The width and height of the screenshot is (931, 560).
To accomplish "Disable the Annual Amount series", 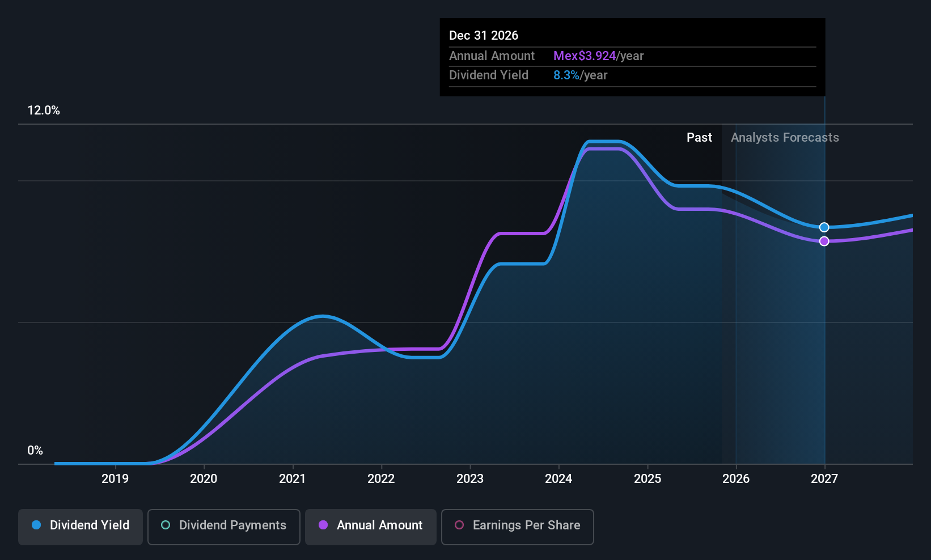I will click(370, 526).
